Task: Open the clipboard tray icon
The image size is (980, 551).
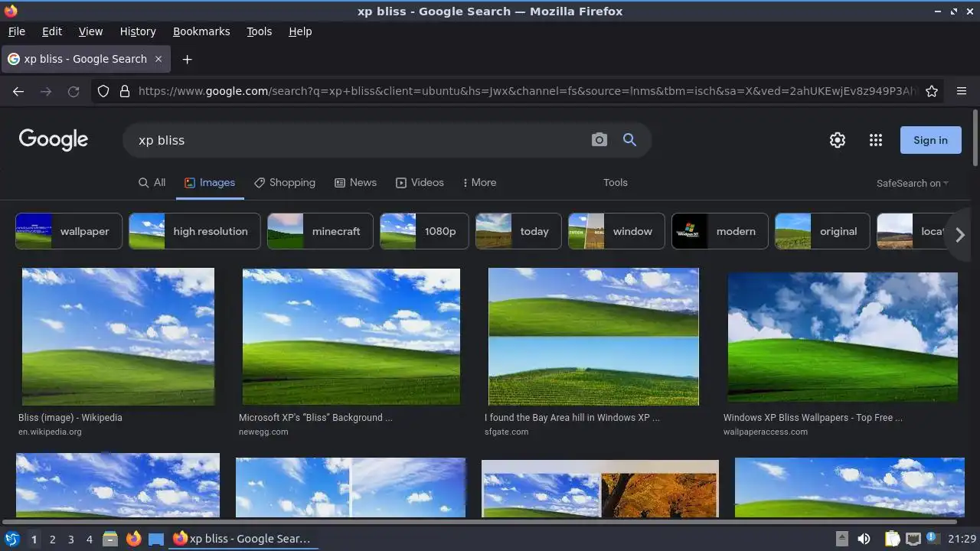Action: [x=892, y=539]
